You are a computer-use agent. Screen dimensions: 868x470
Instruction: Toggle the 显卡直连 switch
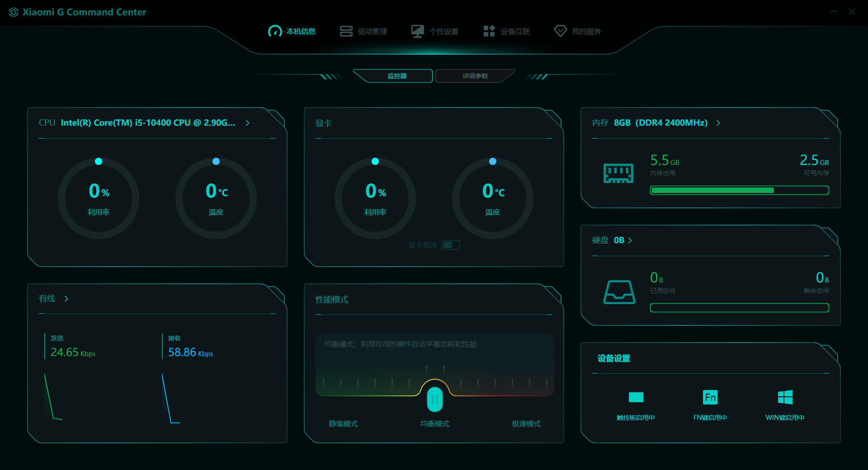click(x=450, y=245)
